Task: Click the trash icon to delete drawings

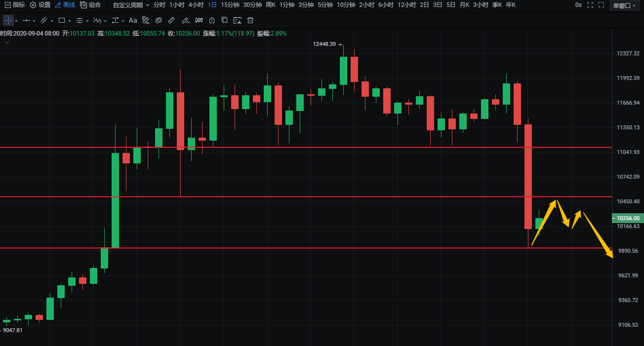Action: tap(250, 21)
